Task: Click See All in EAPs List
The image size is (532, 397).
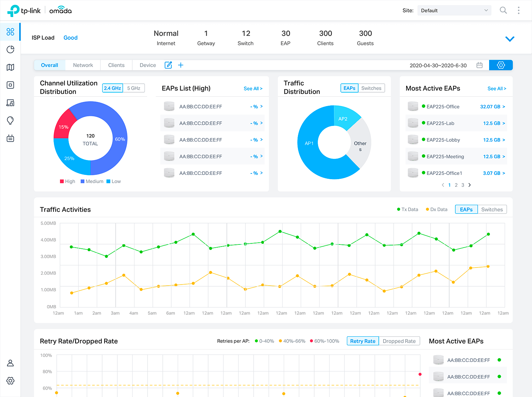Action: [253, 89]
